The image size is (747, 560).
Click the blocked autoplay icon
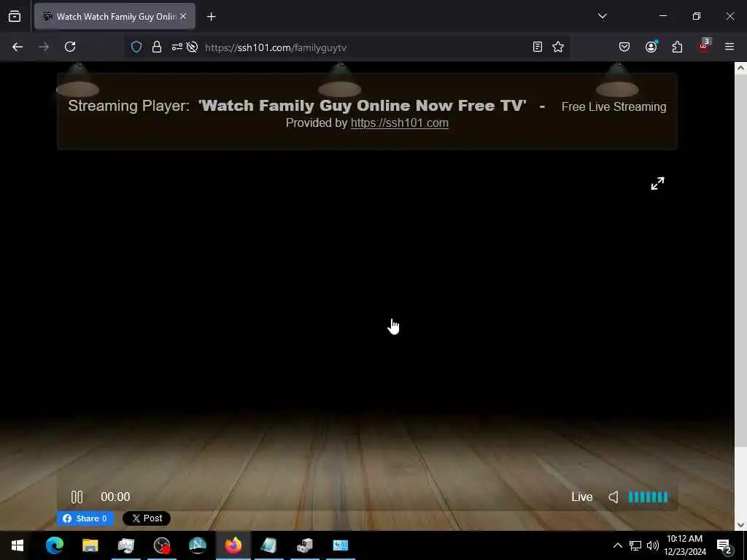click(x=192, y=47)
